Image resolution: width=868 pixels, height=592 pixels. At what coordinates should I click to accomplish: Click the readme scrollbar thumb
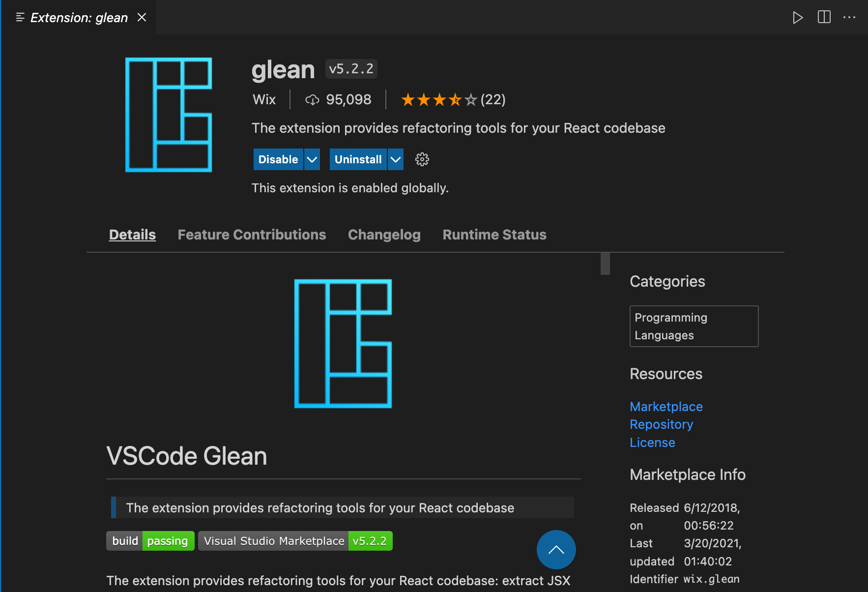(605, 264)
